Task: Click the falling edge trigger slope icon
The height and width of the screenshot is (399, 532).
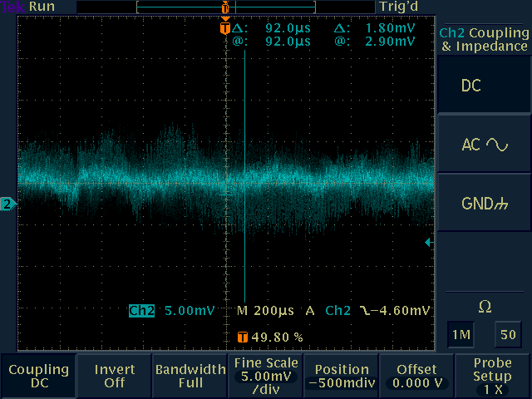Action: pyautogui.click(x=365, y=310)
